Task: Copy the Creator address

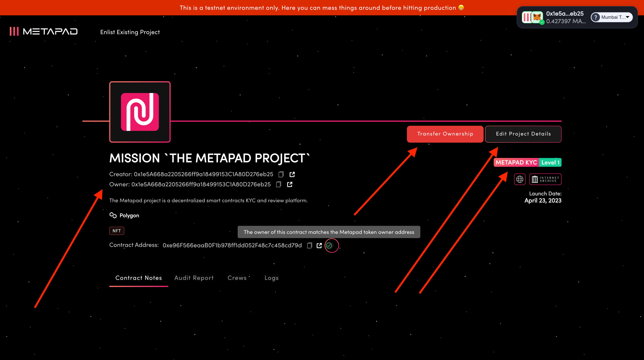Action: pos(281,174)
